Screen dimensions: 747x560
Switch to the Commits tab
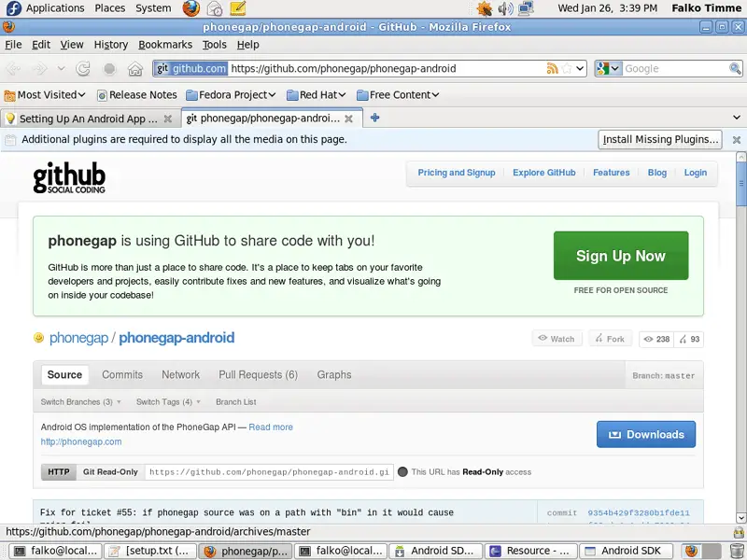point(122,375)
